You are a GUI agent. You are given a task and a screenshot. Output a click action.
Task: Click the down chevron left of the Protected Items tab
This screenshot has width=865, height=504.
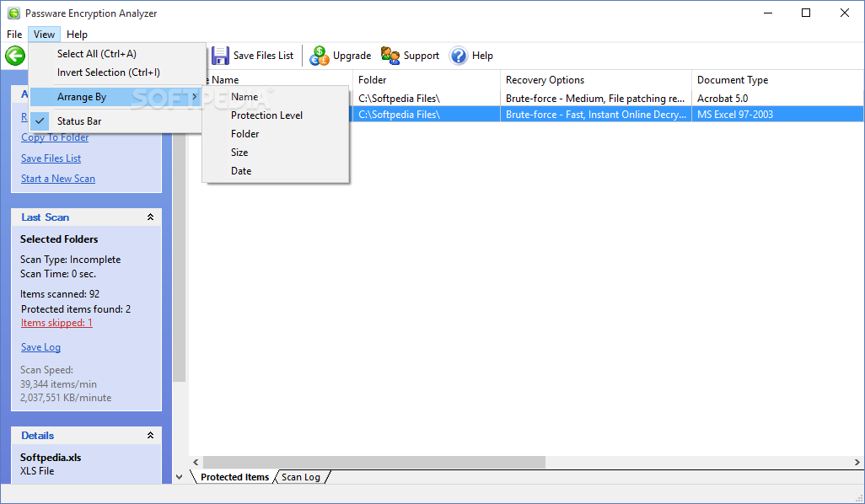coord(180,477)
